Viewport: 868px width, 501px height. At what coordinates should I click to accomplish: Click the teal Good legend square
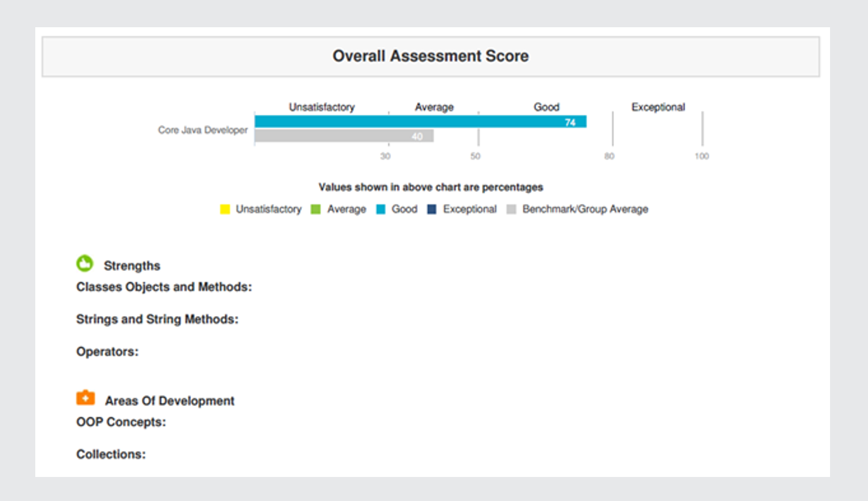380,209
